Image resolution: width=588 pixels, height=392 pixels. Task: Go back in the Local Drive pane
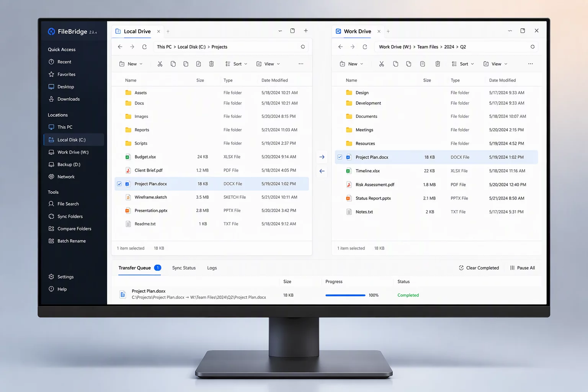tap(120, 47)
